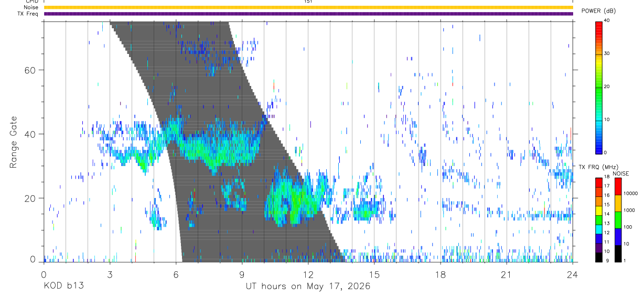
Task: Click the 'NOISE' legend title at the right
Action: tap(621, 173)
